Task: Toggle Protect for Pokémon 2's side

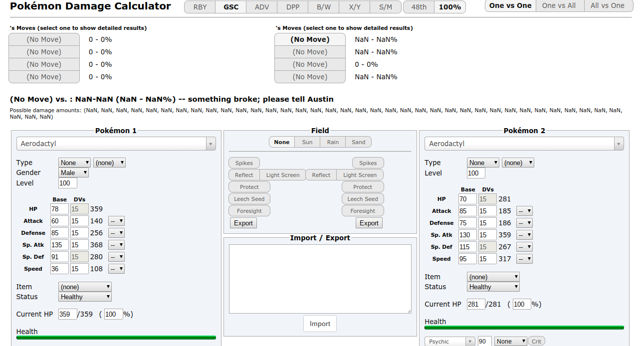Action: (363, 187)
